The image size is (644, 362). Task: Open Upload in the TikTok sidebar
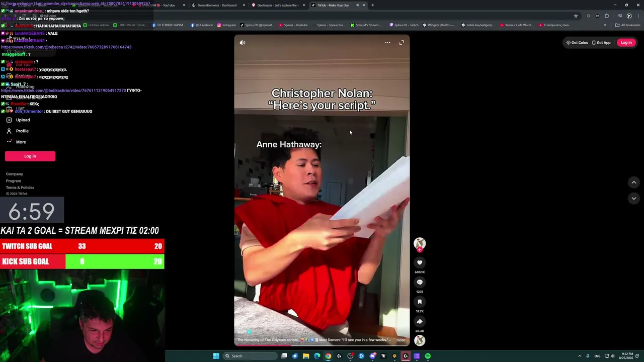tap(23, 120)
